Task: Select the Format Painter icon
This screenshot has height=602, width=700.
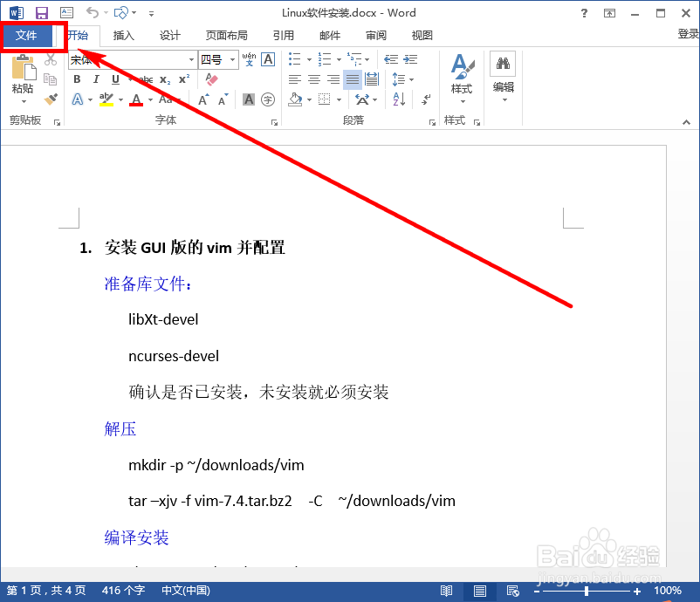Action: (50, 98)
